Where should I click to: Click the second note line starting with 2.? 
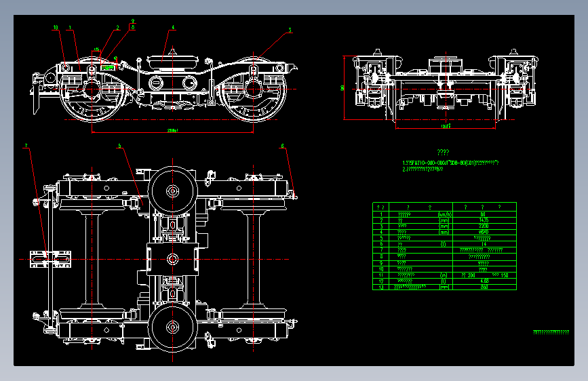(x=423, y=169)
